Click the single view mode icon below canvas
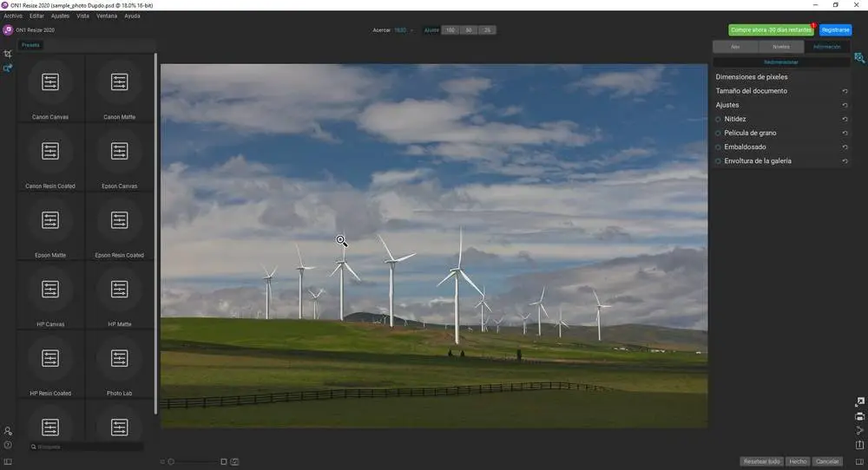 coord(224,461)
